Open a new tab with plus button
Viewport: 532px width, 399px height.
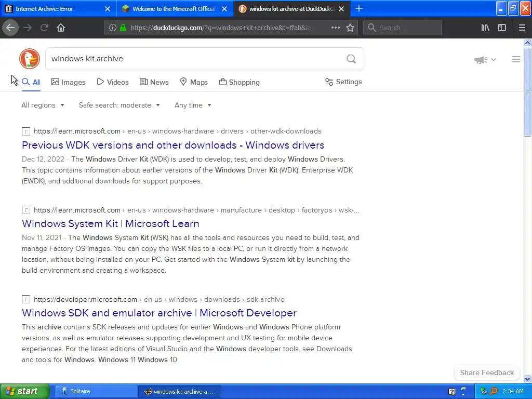pos(359,8)
